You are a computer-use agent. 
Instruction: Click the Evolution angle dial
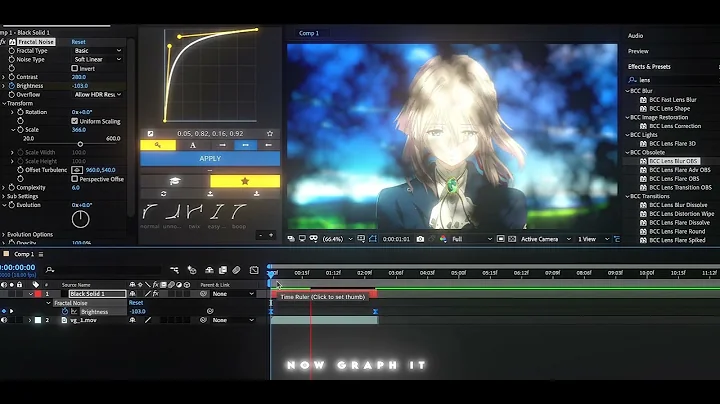[80, 219]
